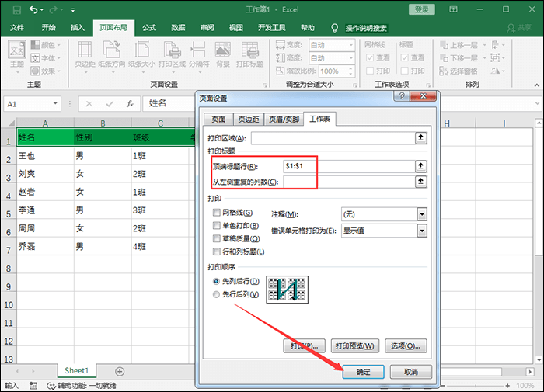Screen dimensions: 544x392
Task: Switch to the Page (页面) tab
Action: tap(218, 120)
